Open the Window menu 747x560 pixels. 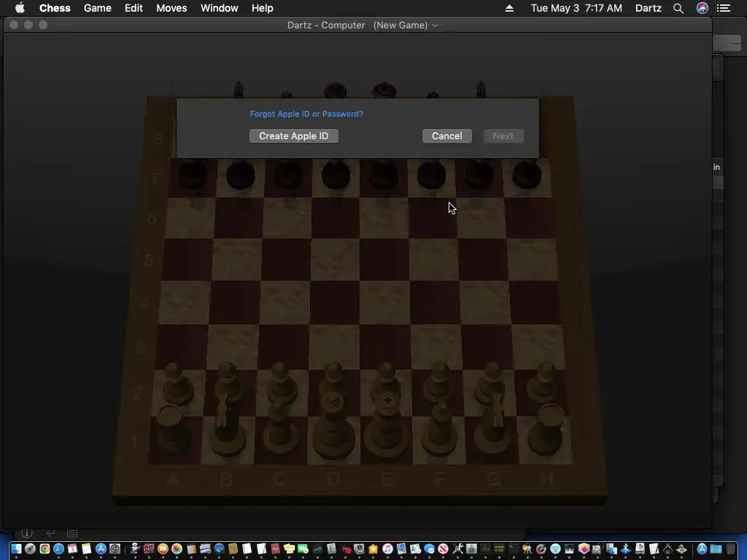pyautogui.click(x=219, y=8)
